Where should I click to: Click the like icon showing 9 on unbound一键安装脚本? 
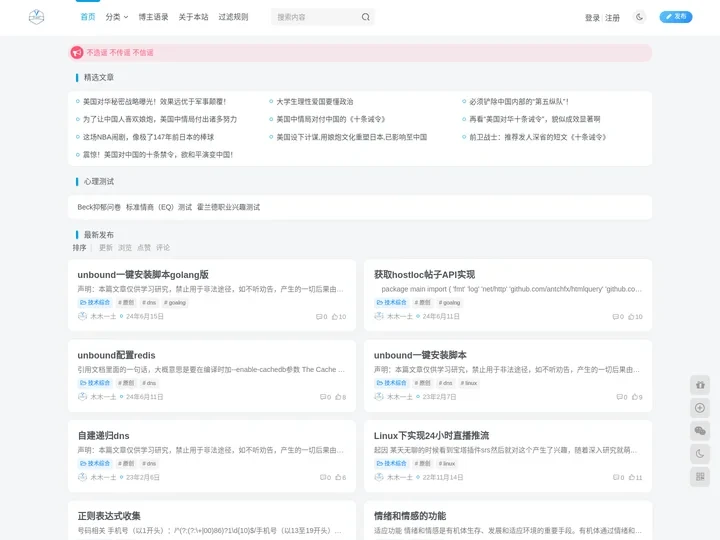tap(635, 397)
